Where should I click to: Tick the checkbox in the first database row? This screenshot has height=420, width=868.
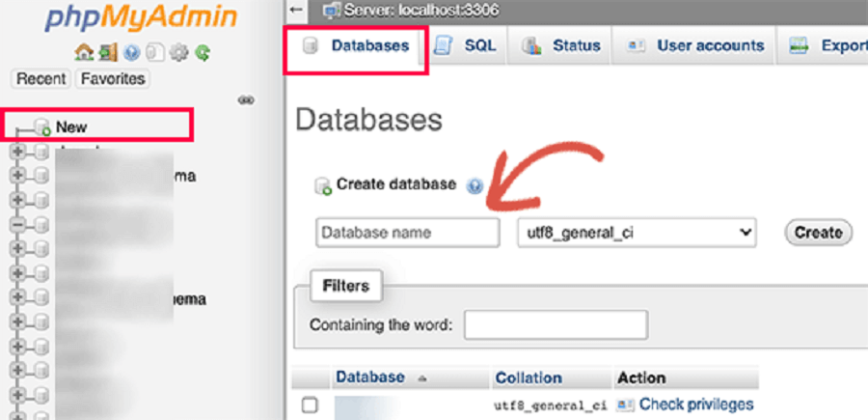point(310,406)
